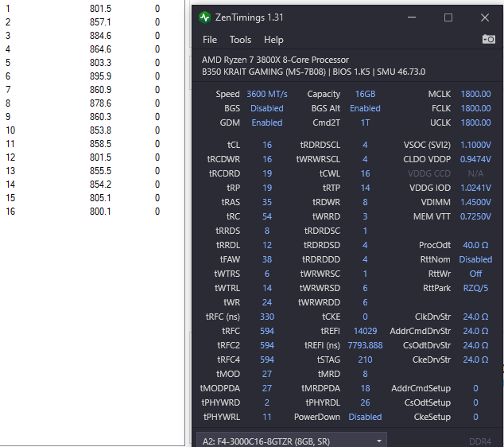Click the UCLK value 1800.00
504x447 pixels.
(475, 122)
